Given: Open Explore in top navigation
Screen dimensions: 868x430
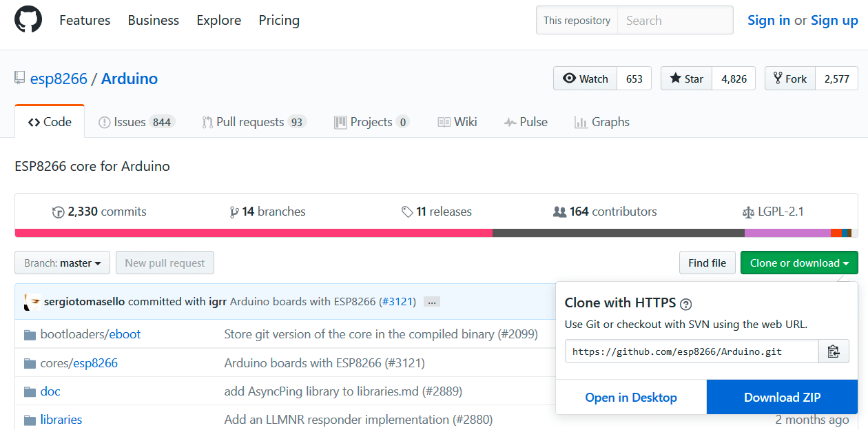Looking at the screenshot, I should 219,20.
